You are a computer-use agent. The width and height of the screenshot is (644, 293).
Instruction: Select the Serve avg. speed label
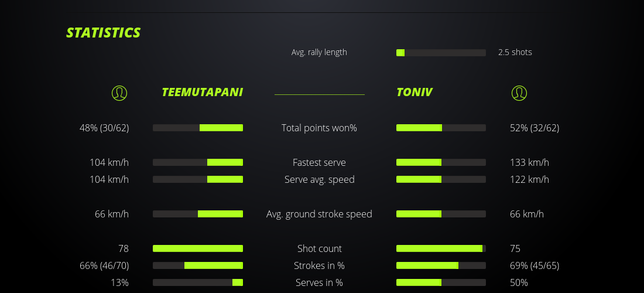coord(319,179)
